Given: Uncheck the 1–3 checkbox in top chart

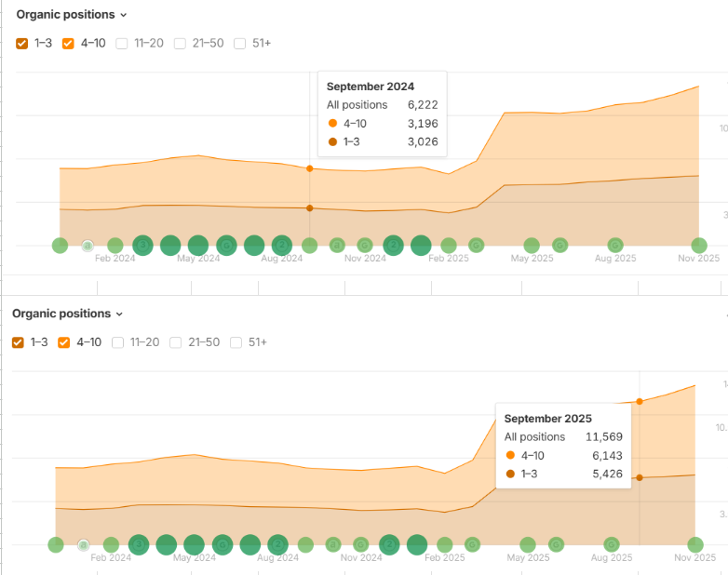Looking at the screenshot, I should click(x=21, y=43).
